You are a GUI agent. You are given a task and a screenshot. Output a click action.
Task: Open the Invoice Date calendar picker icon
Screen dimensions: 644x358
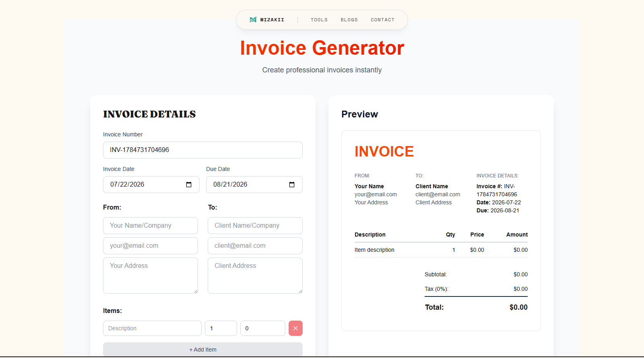point(189,185)
